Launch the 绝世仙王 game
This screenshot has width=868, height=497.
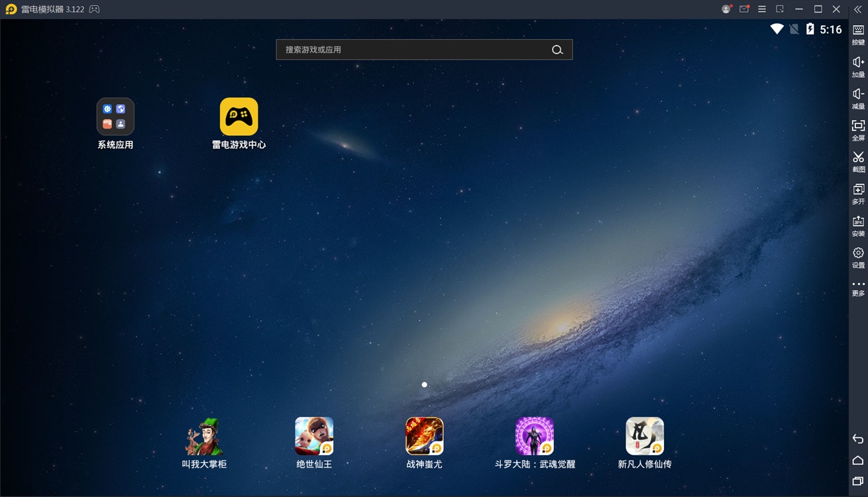[314, 436]
